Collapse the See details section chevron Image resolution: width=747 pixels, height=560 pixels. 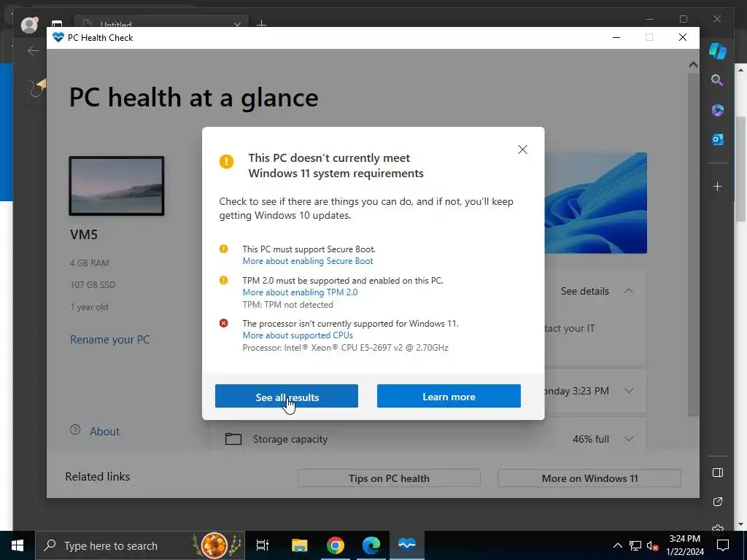(629, 291)
